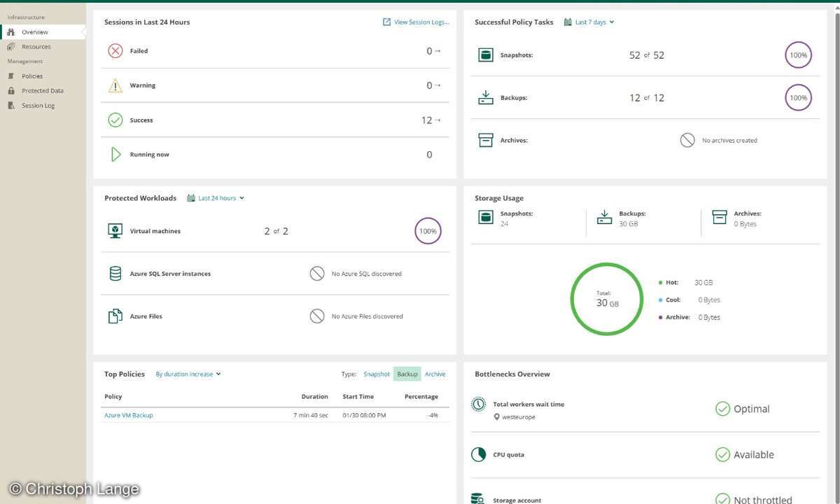Click the No Azure SQL discovered icon
This screenshot has height=504, width=840.
tap(317, 274)
